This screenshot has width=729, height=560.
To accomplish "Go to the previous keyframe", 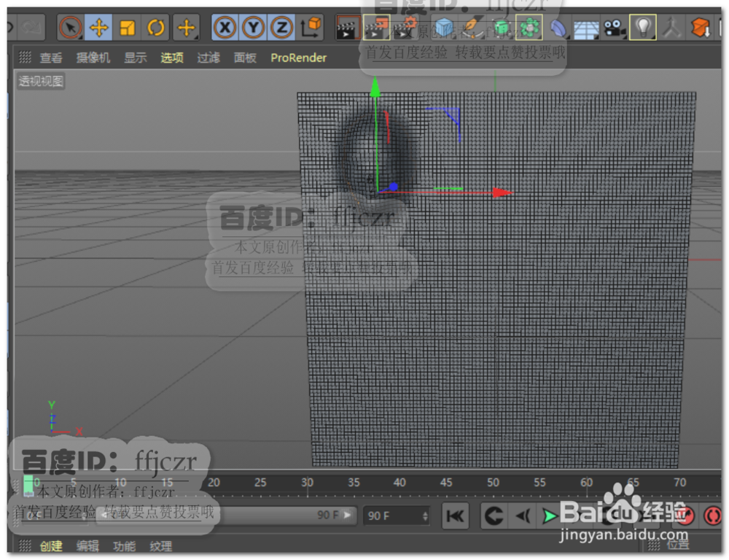I will tap(494, 516).
